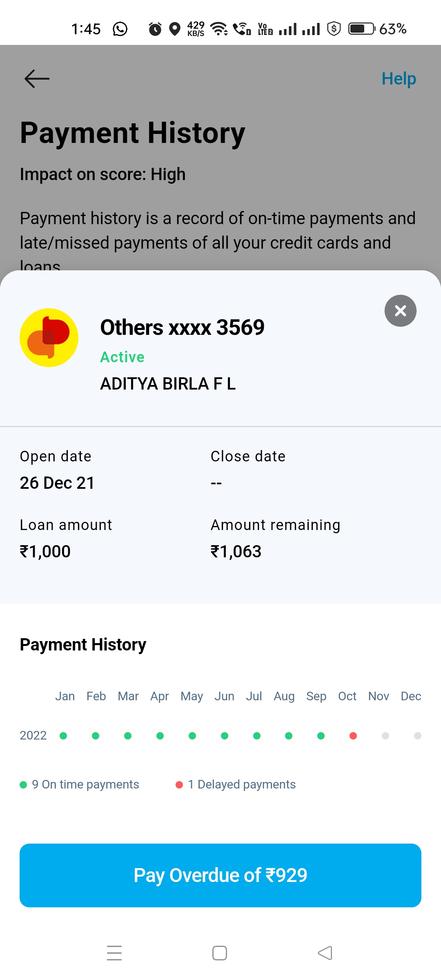Tap the back arrow icon
The width and height of the screenshot is (441, 980).
(37, 78)
